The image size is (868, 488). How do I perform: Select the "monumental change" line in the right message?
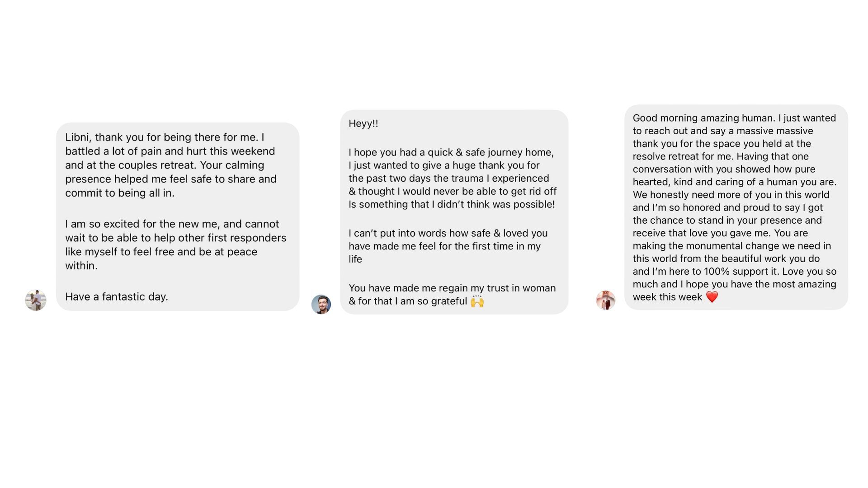[x=731, y=246]
